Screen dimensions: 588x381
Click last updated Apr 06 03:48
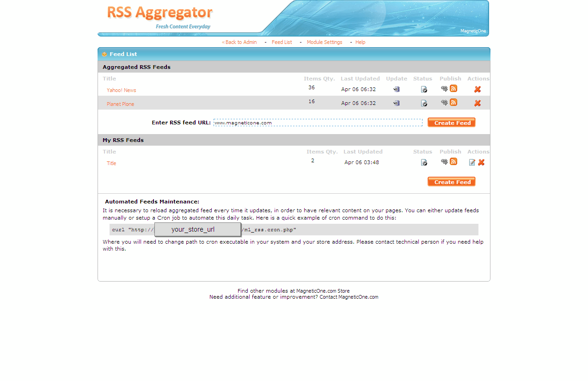tap(361, 162)
